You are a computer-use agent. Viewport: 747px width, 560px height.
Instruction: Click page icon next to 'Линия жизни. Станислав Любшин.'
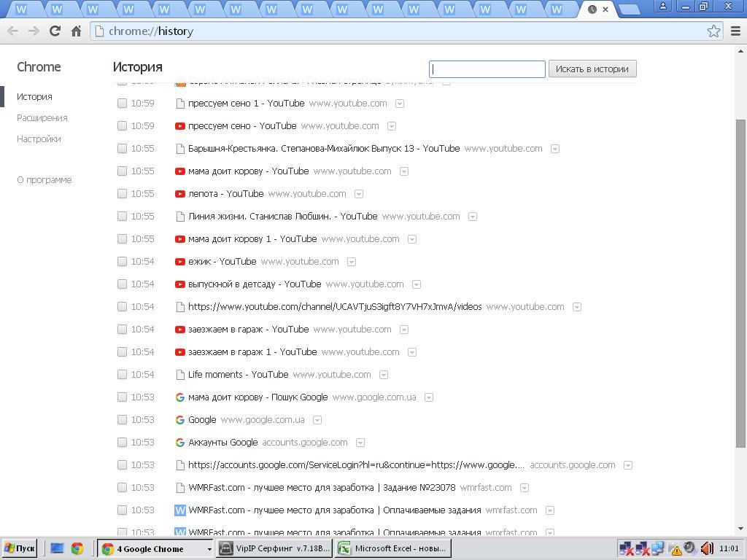click(180, 217)
